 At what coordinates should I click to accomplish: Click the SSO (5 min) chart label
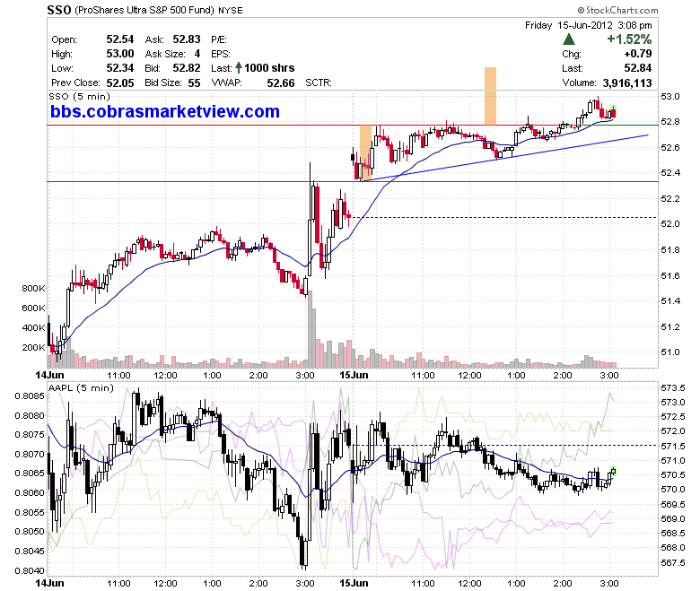80,96
